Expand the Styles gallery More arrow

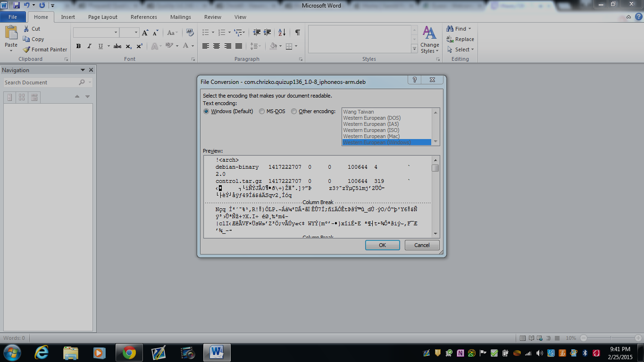(414, 48)
